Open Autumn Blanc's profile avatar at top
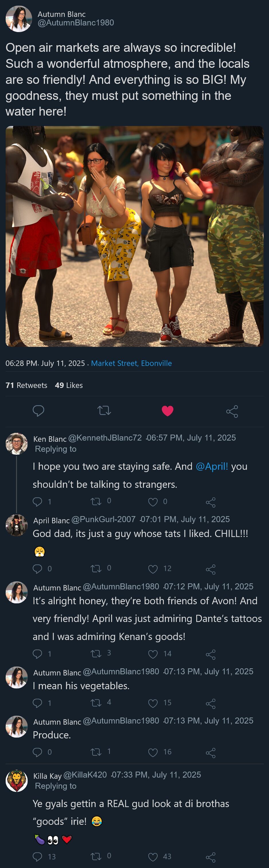This screenshot has width=269, height=868. 19,19
